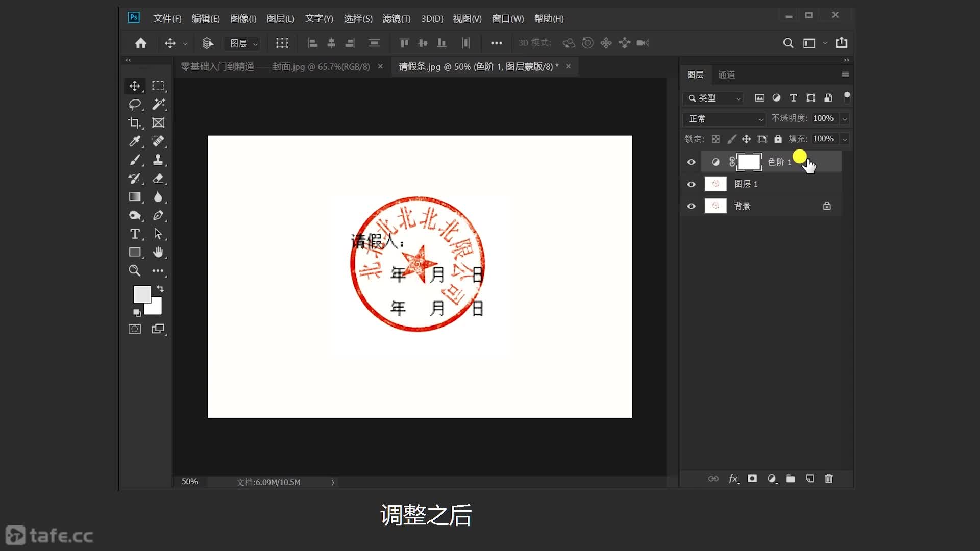Screen dimensions: 980x551
Task: Select the Gradient tool
Action: tap(135, 197)
